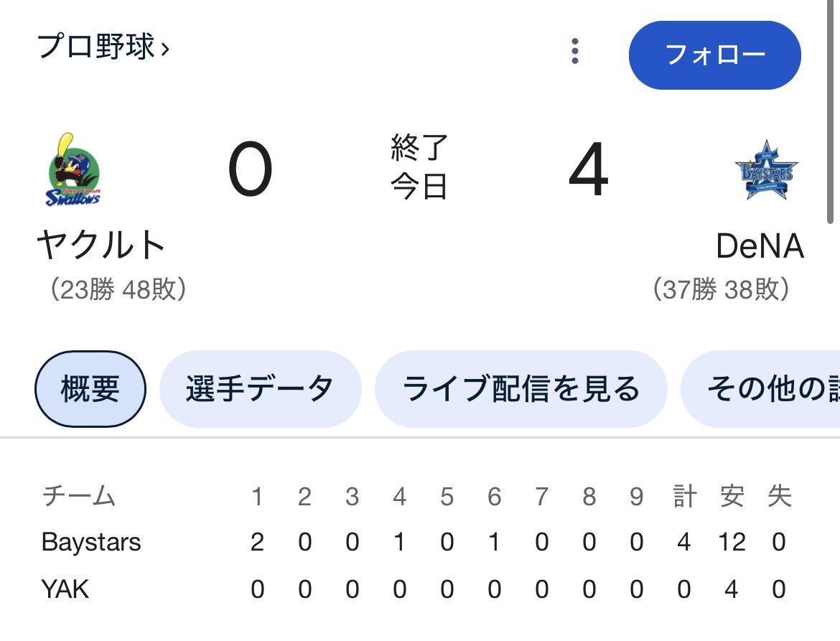Open the ライブ配信を見る tab
The height and width of the screenshot is (641, 840).
(521, 389)
